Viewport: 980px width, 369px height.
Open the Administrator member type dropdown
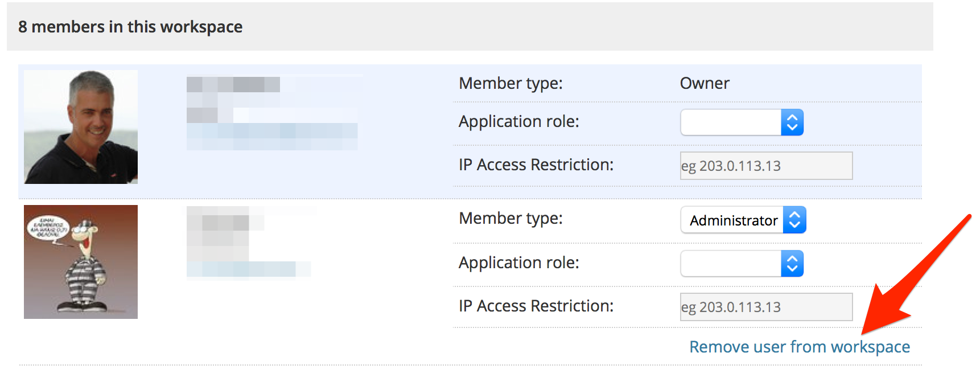click(x=743, y=220)
